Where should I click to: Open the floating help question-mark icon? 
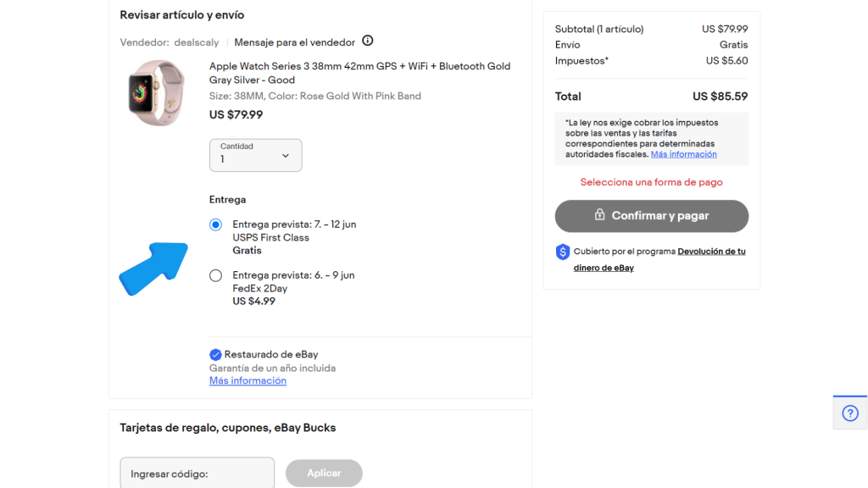tap(850, 413)
